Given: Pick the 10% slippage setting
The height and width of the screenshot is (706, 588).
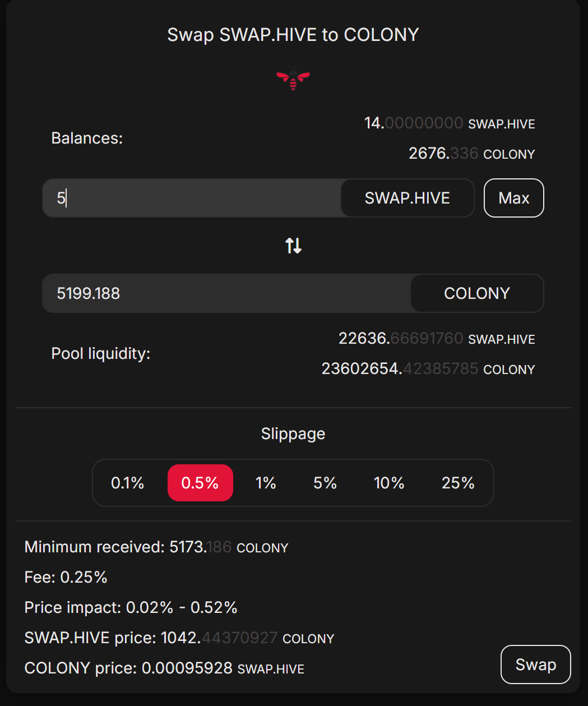Looking at the screenshot, I should [x=389, y=483].
